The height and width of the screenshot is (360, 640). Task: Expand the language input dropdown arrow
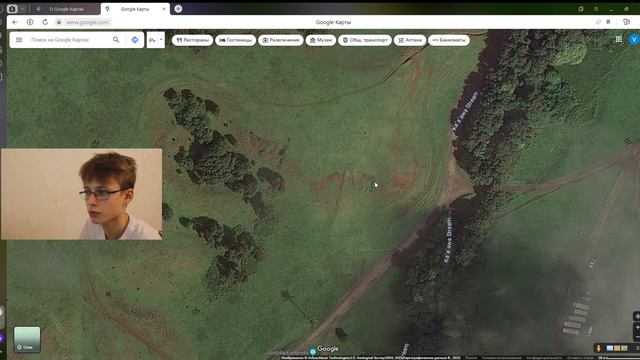[161, 40]
